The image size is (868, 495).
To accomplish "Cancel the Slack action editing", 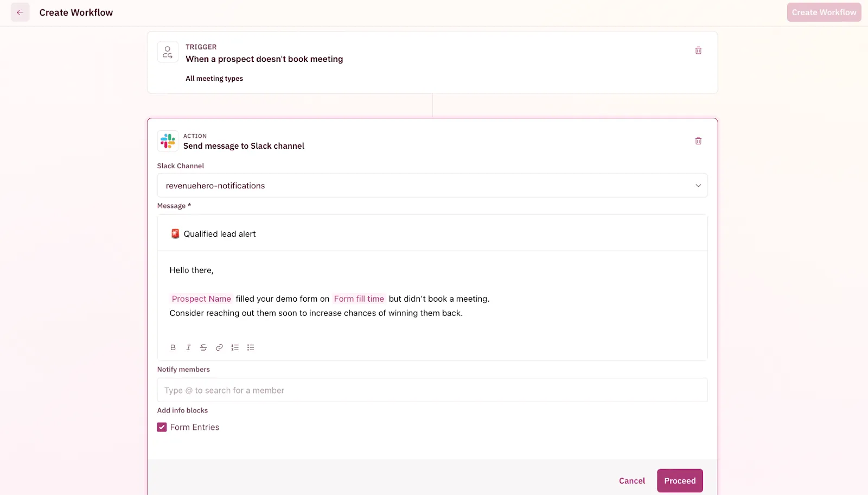I will tap(632, 481).
